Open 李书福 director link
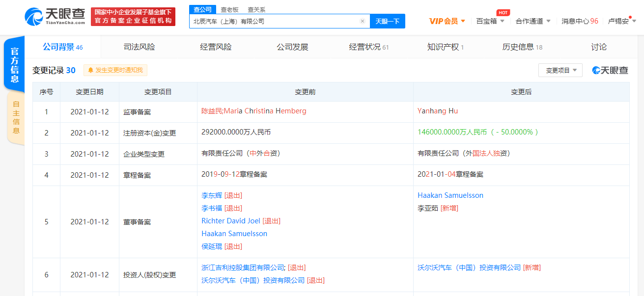 pos(212,208)
